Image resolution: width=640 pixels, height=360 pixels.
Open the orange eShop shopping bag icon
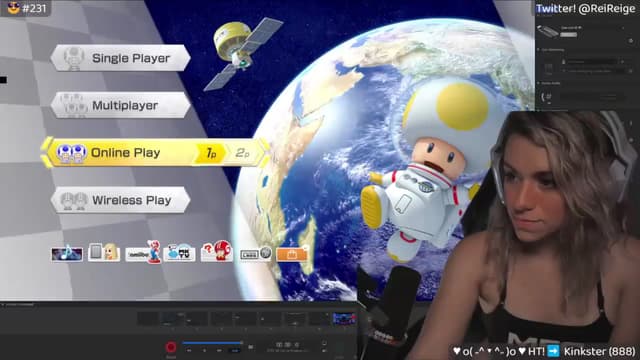(x=292, y=254)
